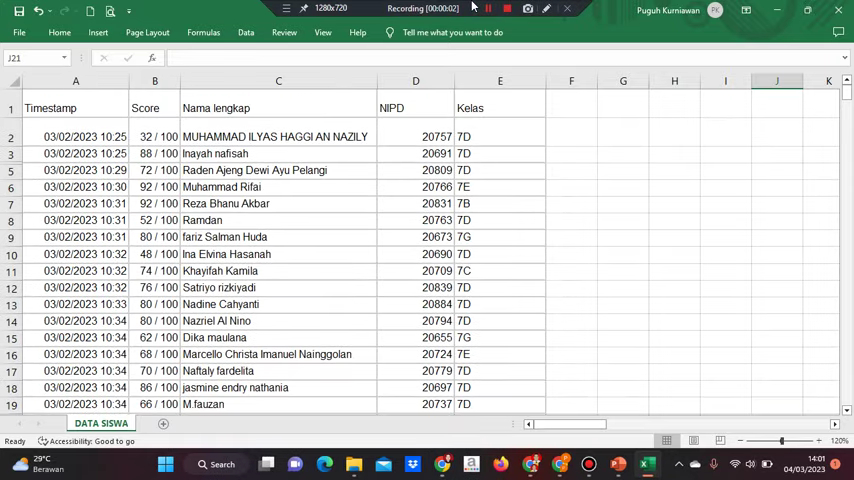Viewport: 854px width, 480px height.
Task: Open the File menu
Action: 19,33
